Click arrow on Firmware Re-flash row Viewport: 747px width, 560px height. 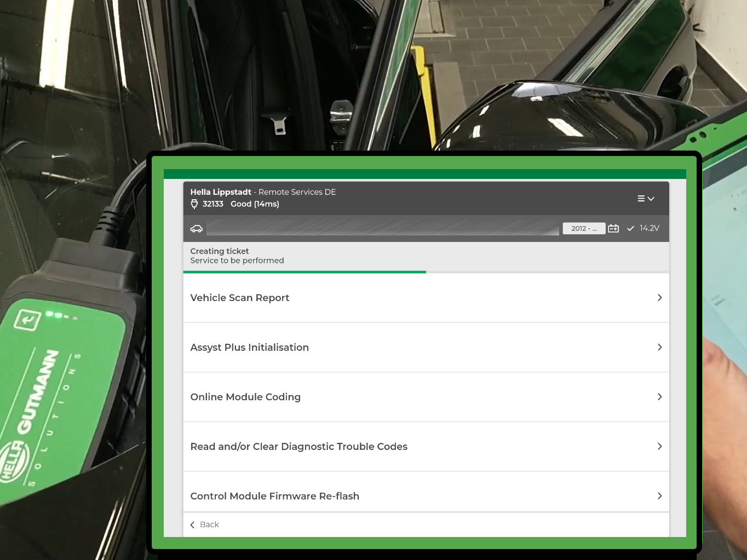click(659, 496)
